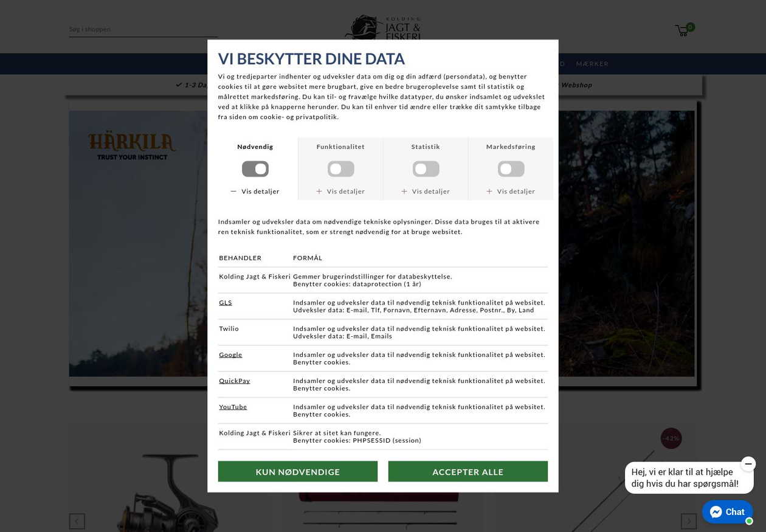The height and width of the screenshot is (532, 766).
Task: Click the dataprotection (1 år) cookie text
Action: [387, 285]
